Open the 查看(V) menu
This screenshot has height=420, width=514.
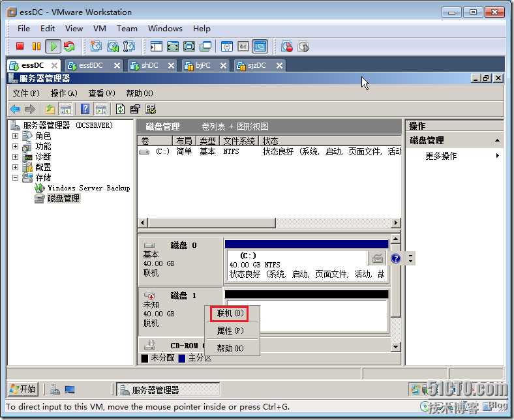point(102,93)
